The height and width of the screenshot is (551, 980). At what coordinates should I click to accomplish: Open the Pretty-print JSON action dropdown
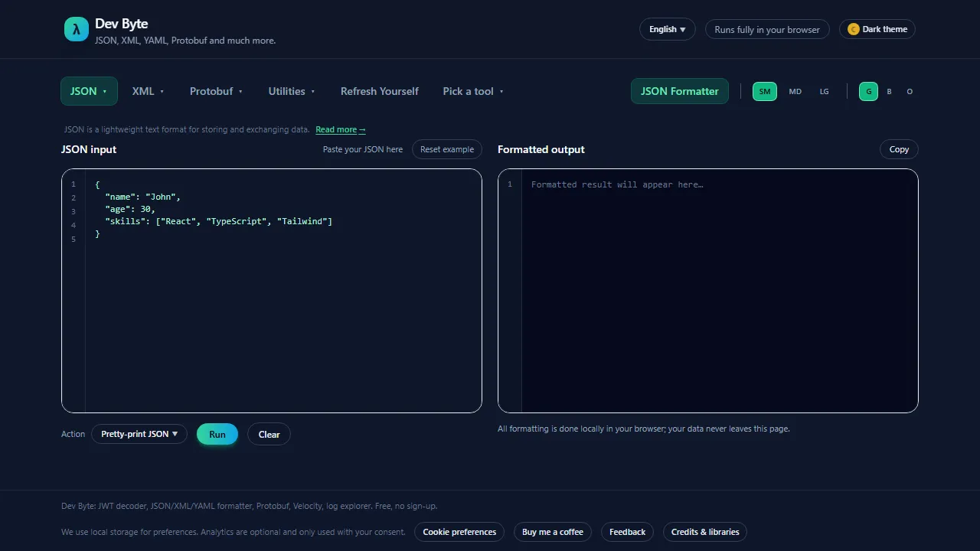[139, 434]
